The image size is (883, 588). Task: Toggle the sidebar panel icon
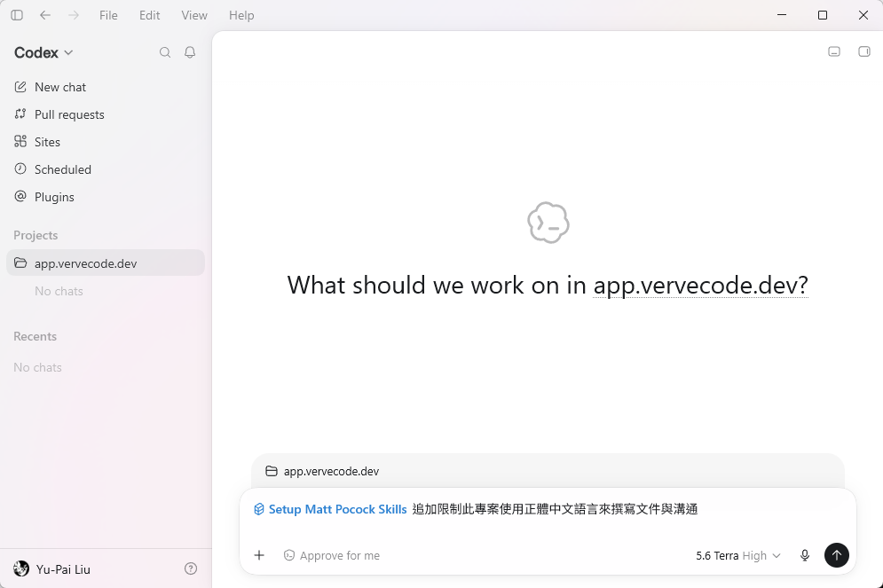tap(17, 15)
